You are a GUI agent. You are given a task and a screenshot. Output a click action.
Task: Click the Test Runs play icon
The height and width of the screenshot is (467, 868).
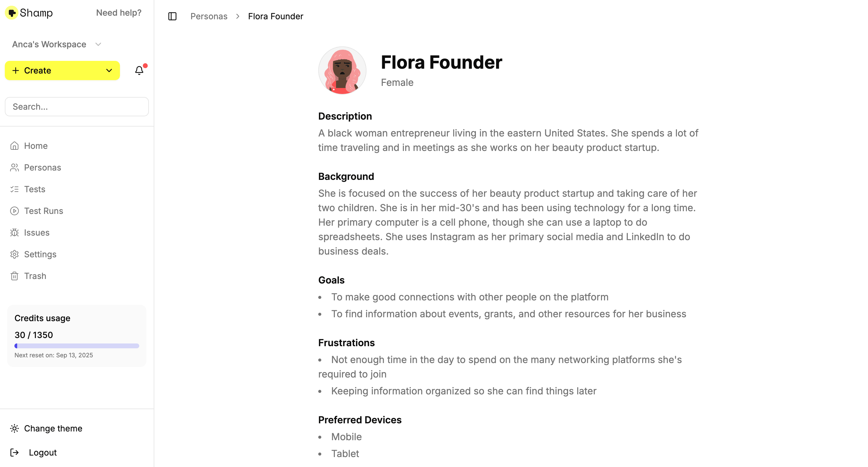point(14,211)
